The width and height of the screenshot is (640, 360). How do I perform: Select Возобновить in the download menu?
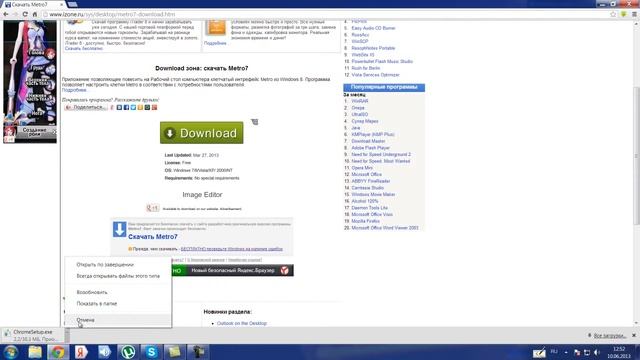coord(92,292)
